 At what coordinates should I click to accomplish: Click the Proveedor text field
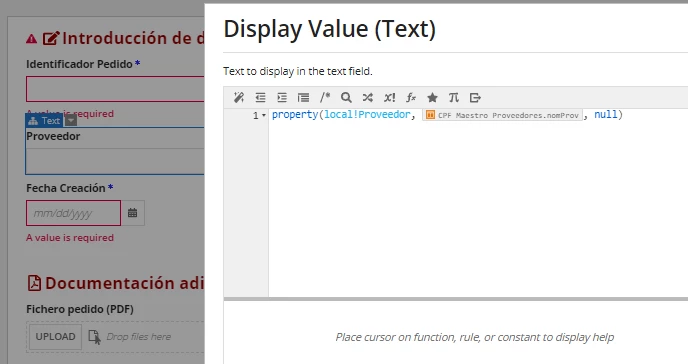[115, 161]
